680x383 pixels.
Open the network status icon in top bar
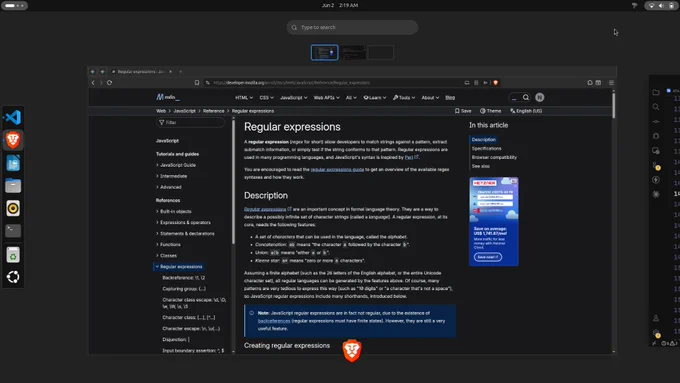click(x=651, y=6)
